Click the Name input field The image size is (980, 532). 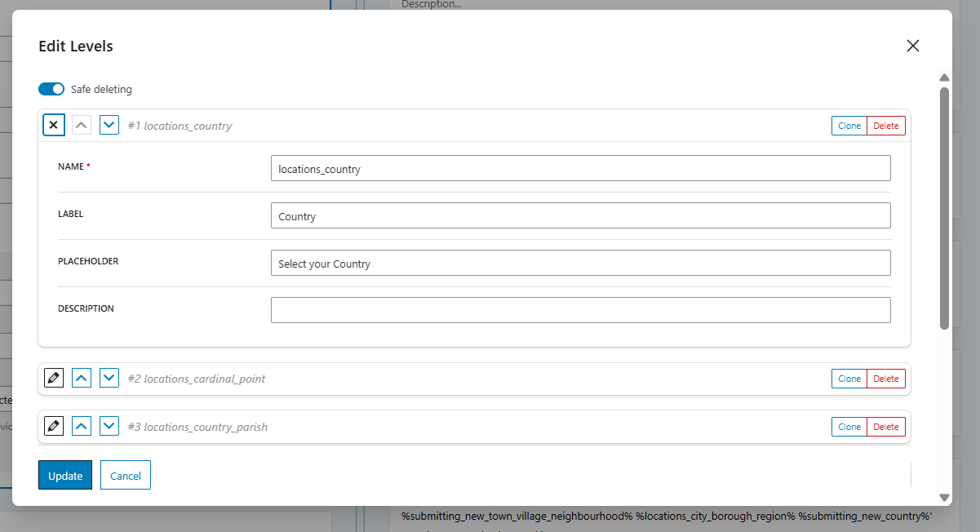(x=580, y=169)
